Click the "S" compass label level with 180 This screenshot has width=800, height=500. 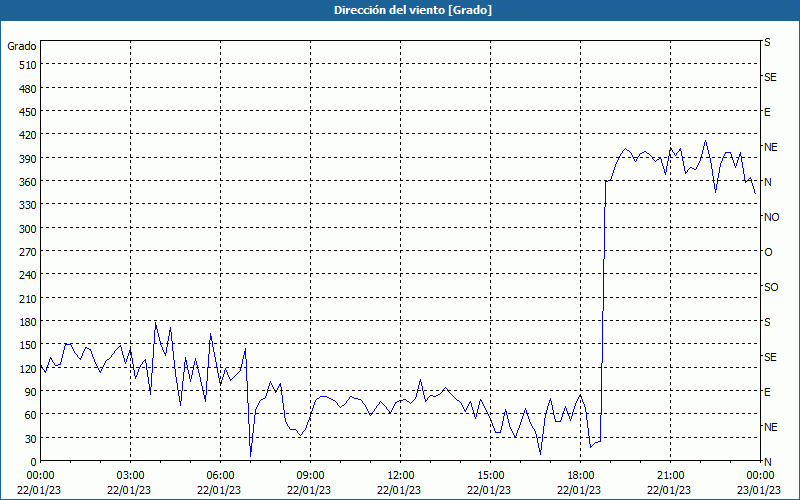[x=767, y=322]
